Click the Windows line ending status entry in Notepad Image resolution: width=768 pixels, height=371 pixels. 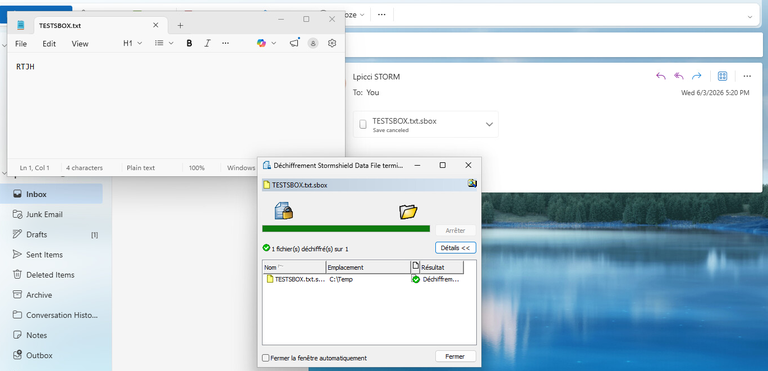[241, 168]
